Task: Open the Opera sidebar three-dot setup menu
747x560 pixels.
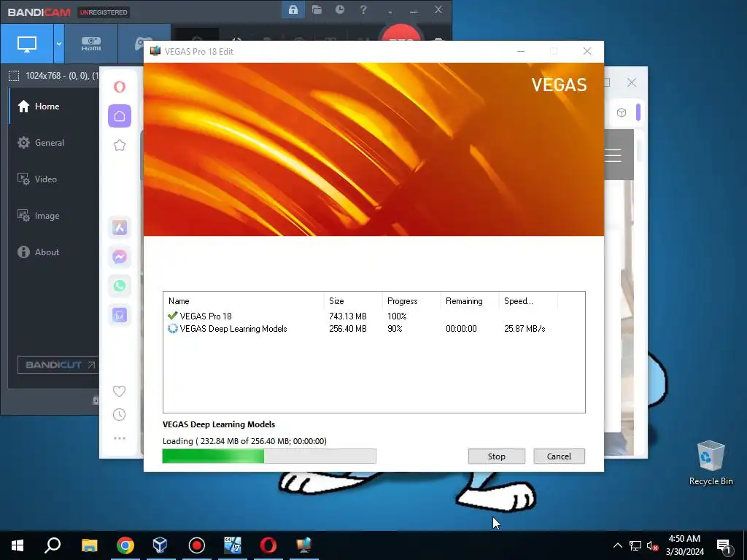Action: pos(120,438)
